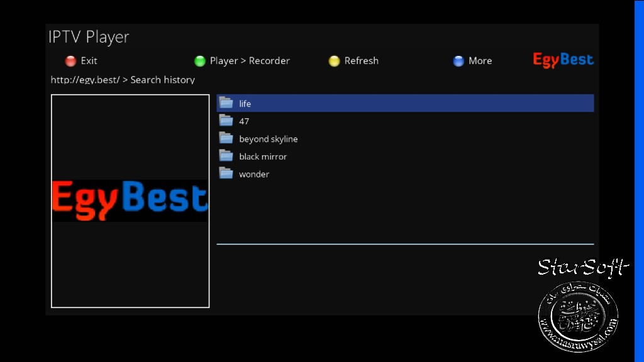Viewport: 644px width, 362px height.
Task: Open the folder icon beside "47"
Action: pos(226,120)
